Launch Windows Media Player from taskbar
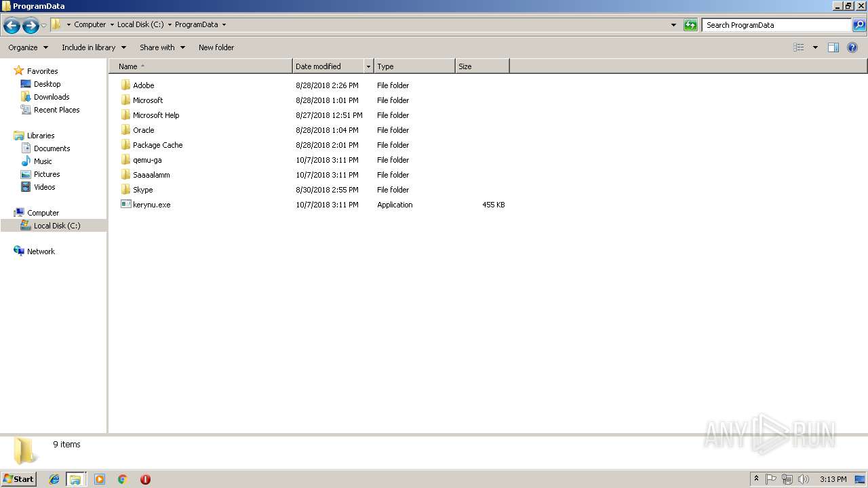This screenshot has width=868, height=488. point(100,479)
